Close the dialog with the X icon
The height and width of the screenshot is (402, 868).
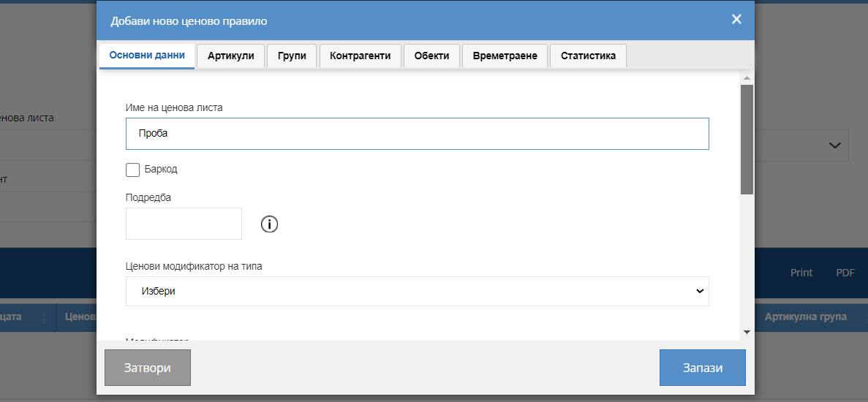736,19
